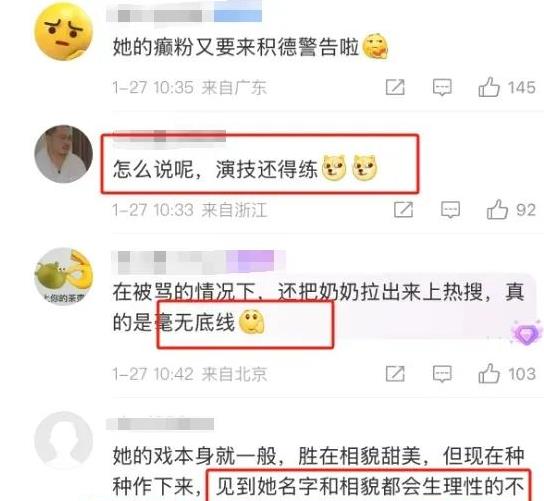Screen dimensions: 544x501
Task: Tap the purple diamond badge icon
Action: click(527, 334)
